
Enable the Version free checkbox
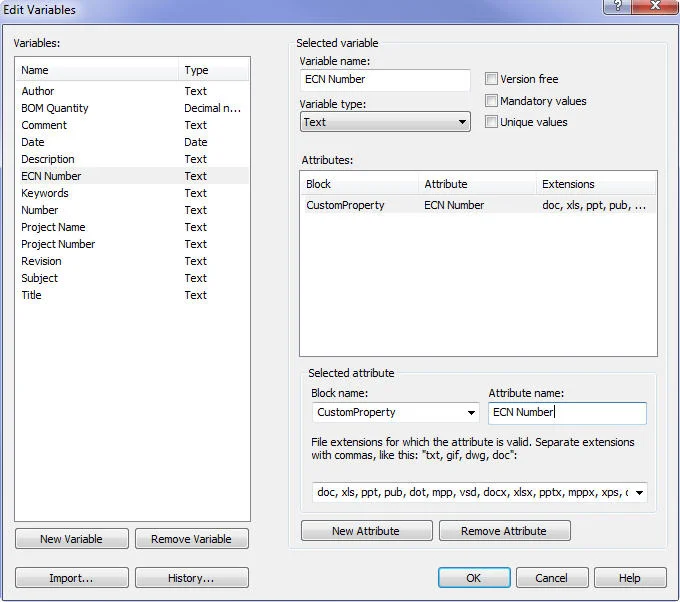pos(491,79)
